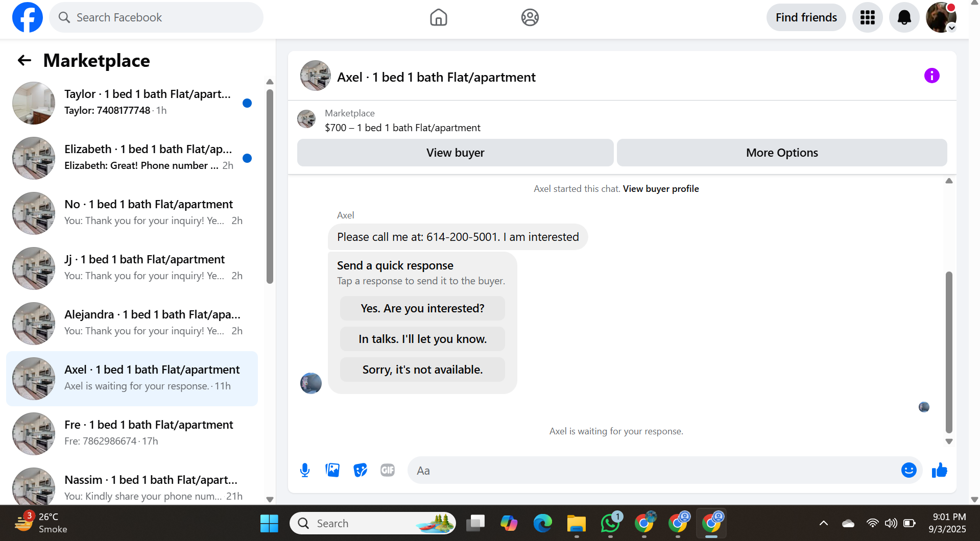Open Taylor's conversation in the list
The width and height of the screenshot is (980, 541).
tap(132, 103)
